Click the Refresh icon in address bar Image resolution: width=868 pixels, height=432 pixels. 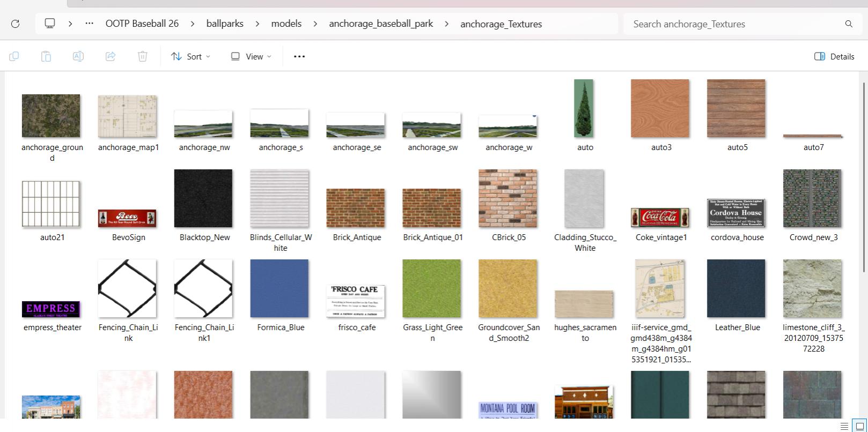click(16, 24)
